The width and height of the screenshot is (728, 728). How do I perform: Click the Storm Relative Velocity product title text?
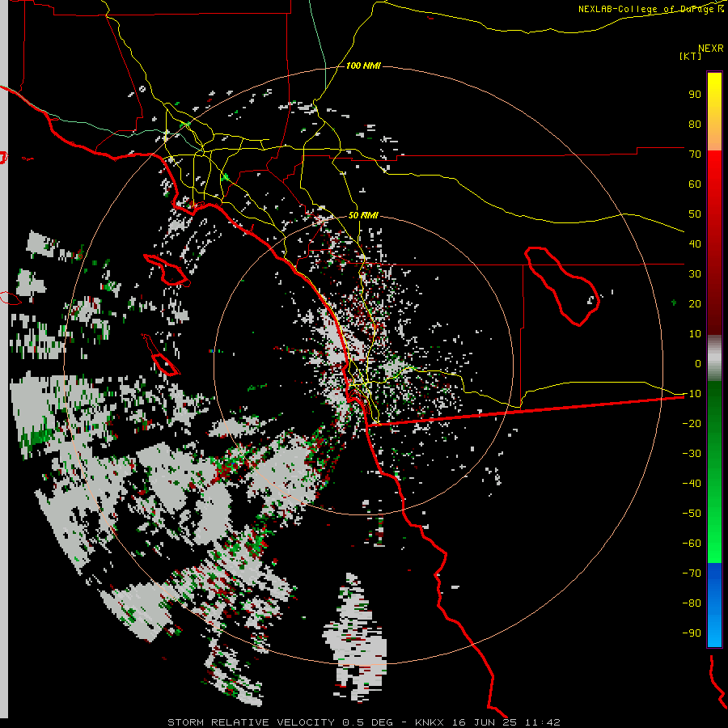[251, 722]
